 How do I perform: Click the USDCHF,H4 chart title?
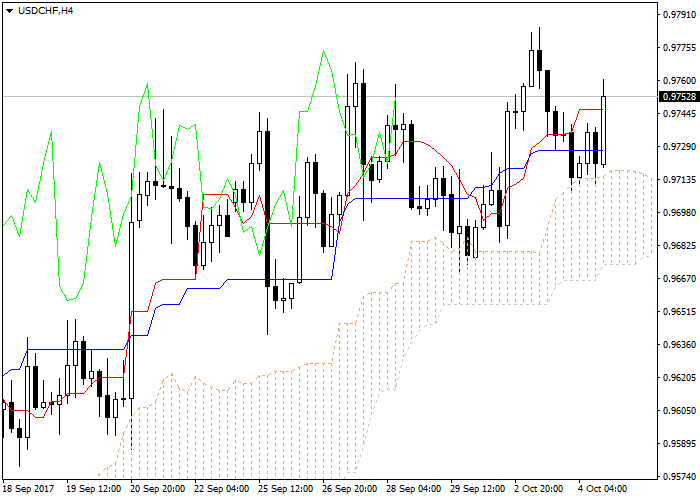click(x=46, y=11)
